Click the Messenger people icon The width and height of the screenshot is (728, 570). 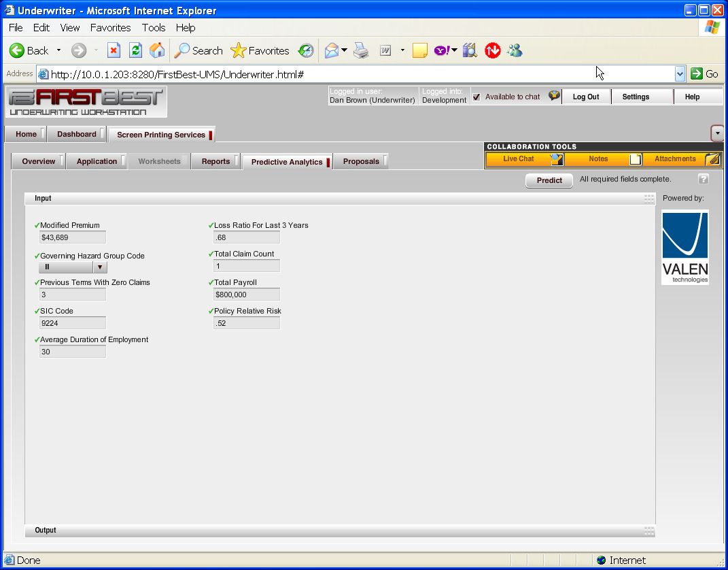pyautogui.click(x=515, y=50)
